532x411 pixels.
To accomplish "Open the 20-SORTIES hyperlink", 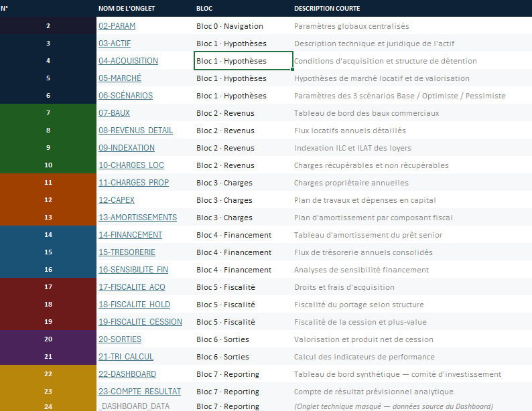I will pyautogui.click(x=120, y=339).
